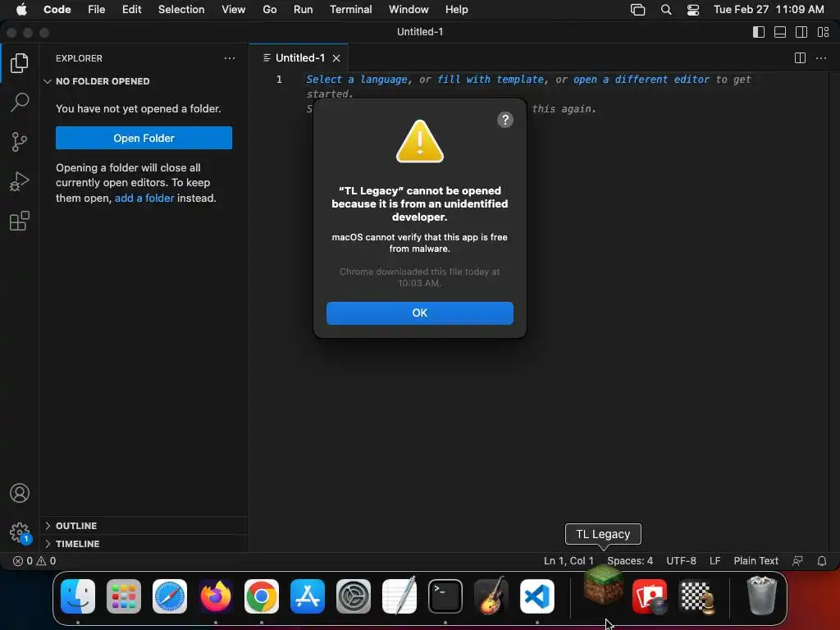Click LF end of line setting

pyautogui.click(x=714, y=561)
